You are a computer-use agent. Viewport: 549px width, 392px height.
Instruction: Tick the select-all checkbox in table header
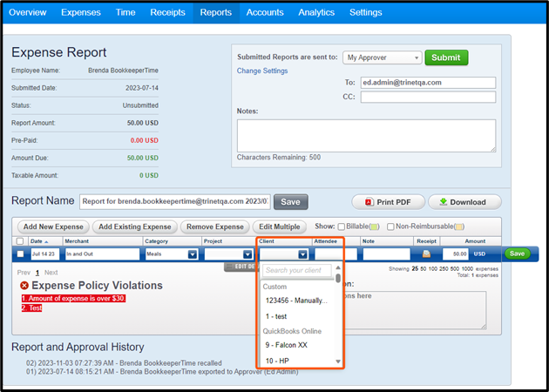pyautogui.click(x=19, y=241)
